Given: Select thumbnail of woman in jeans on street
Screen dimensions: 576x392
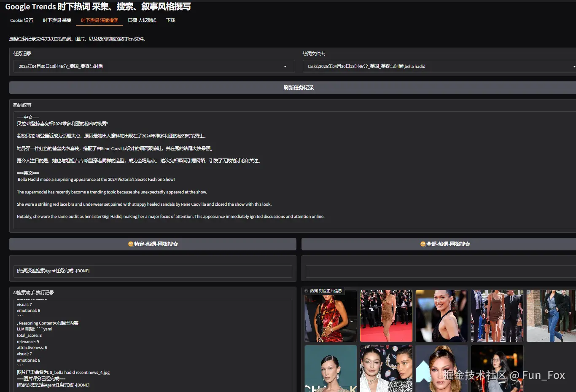Looking at the screenshot, I should [x=551, y=316].
